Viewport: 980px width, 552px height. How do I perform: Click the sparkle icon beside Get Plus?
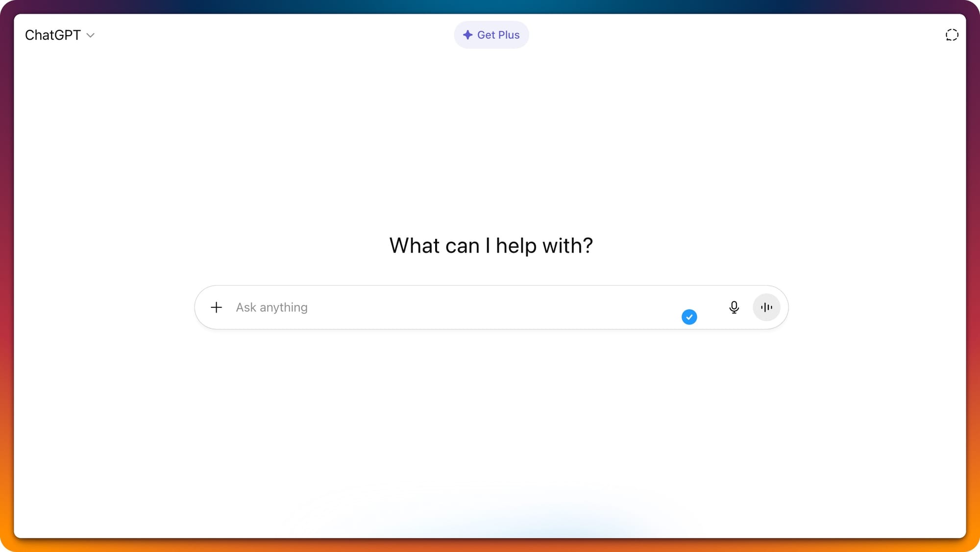coord(467,35)
